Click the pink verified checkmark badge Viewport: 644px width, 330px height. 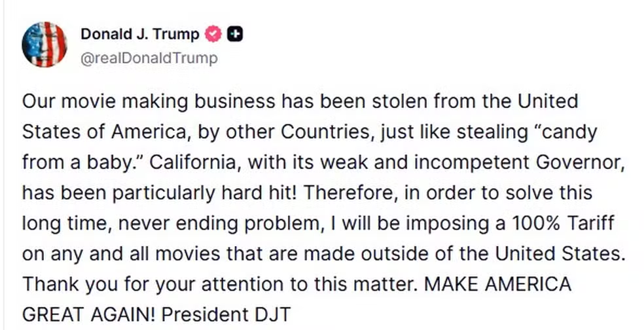click(x=213, y=34)
